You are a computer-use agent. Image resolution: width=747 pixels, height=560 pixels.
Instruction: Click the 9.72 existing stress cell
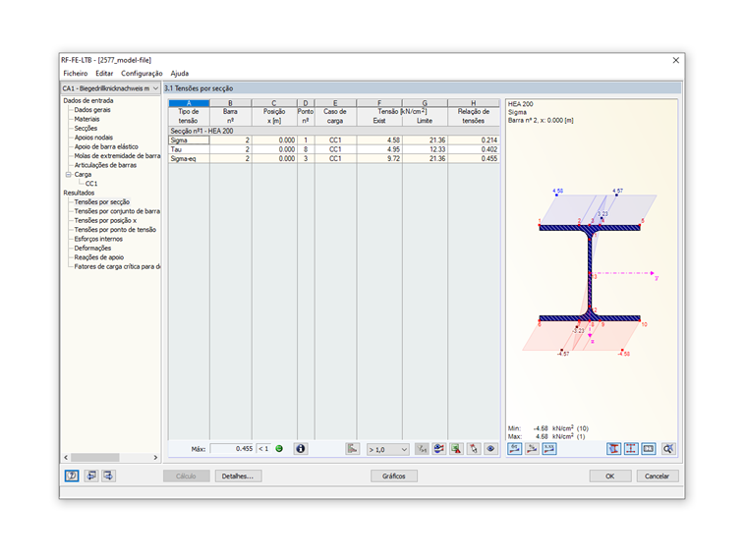(x=379, y=158)
